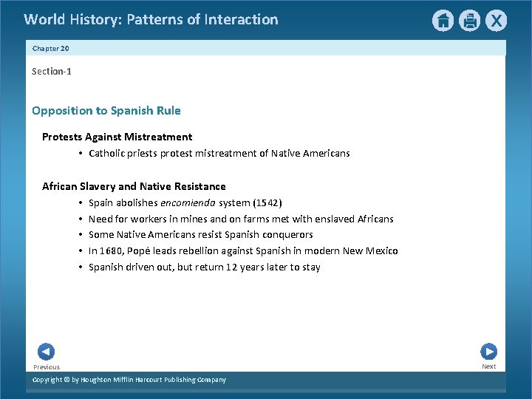This screenshot has height=399, width=532.
Task: Click the enslaved Africans workers bullet
Action: click(x=241, y=219)
